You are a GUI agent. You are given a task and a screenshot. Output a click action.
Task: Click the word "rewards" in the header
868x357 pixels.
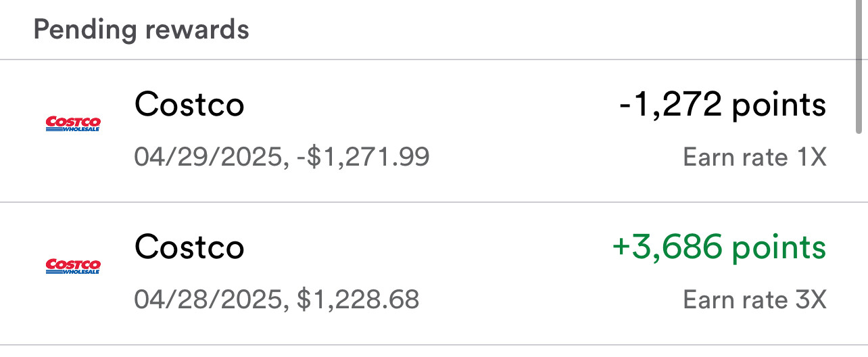click(x=194, y=30)
